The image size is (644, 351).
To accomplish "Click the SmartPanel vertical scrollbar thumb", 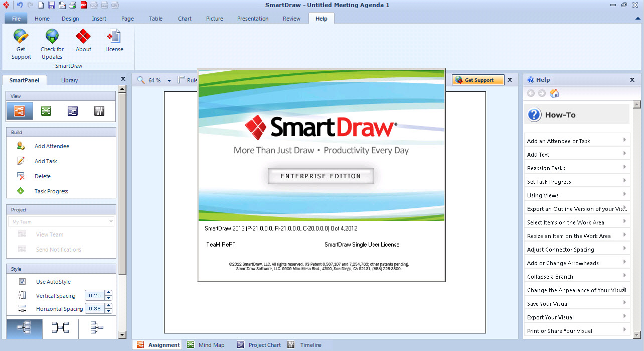I will click(122, 183).
